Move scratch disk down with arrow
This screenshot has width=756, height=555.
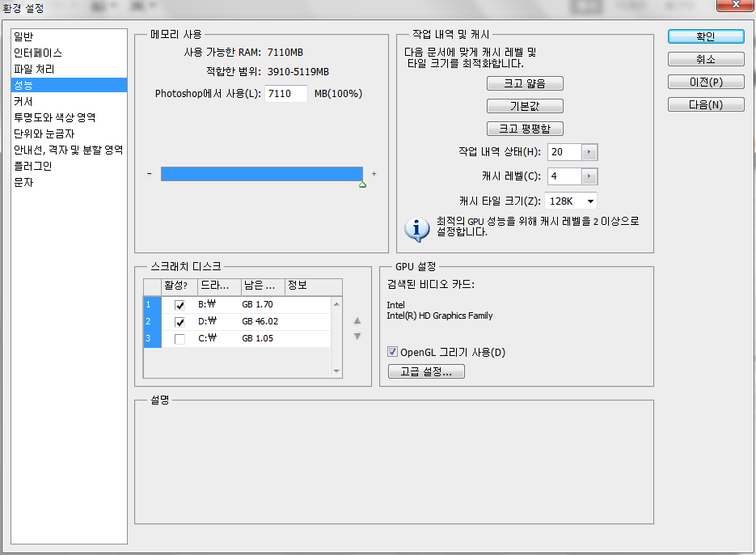(x=357, y=337)
